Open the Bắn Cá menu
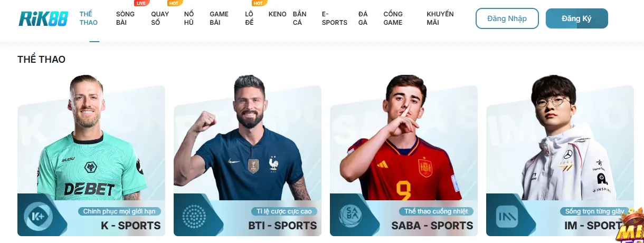The height and width of the screenshot is (243, 644). click(x=299, y=18)
